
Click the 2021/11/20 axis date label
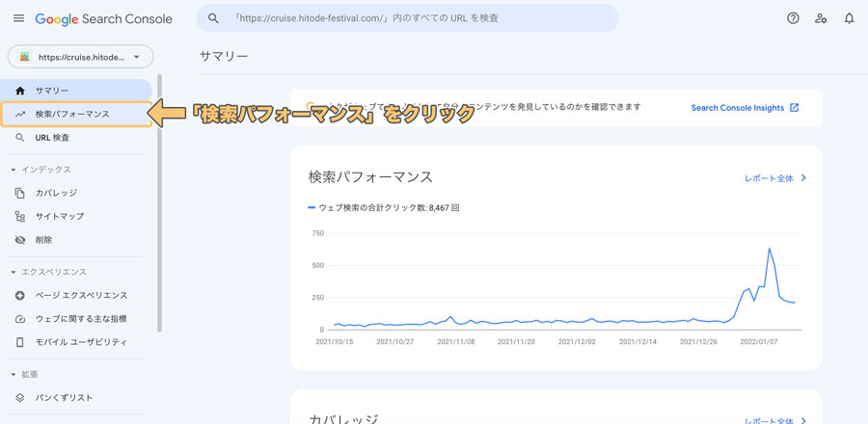[x=514, y=342]
